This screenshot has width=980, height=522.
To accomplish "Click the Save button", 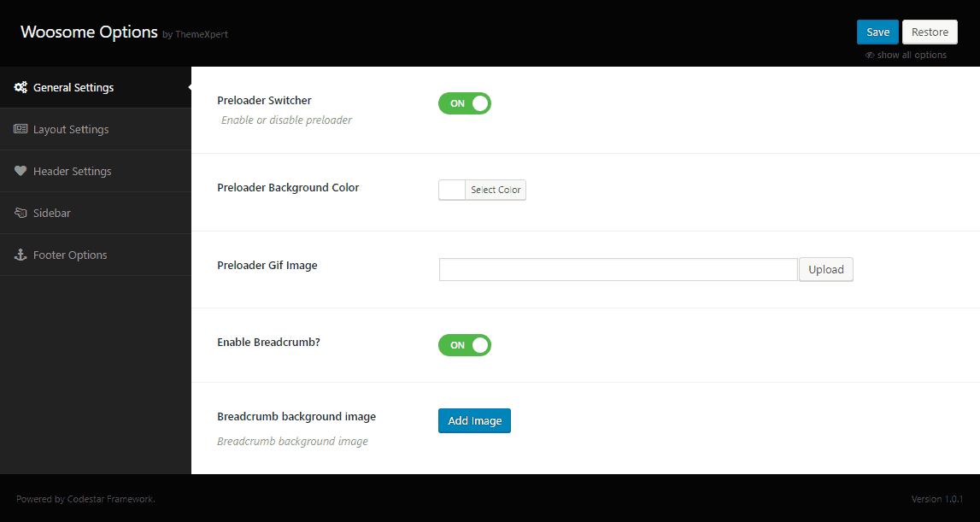I will [x=877, y=32].
